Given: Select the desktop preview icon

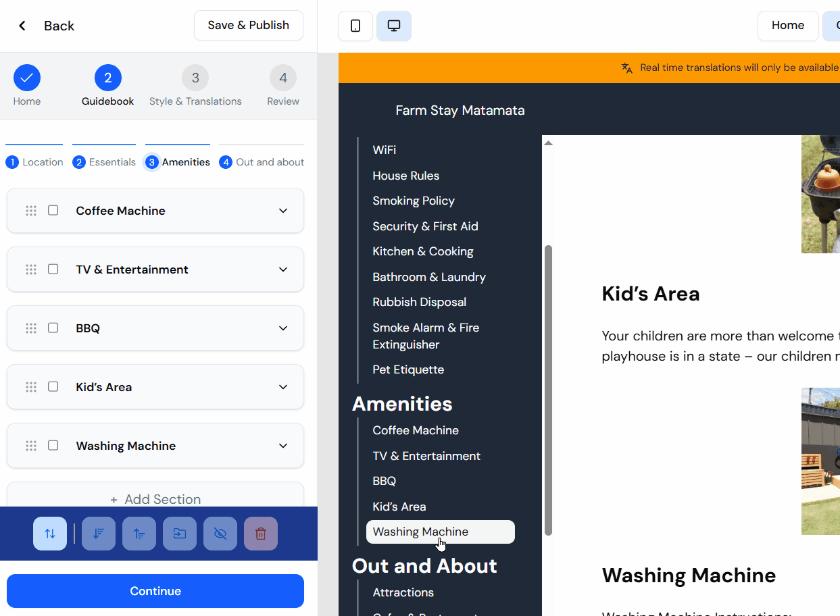Looking at the screenshot, I should click(x=393, y=25).
